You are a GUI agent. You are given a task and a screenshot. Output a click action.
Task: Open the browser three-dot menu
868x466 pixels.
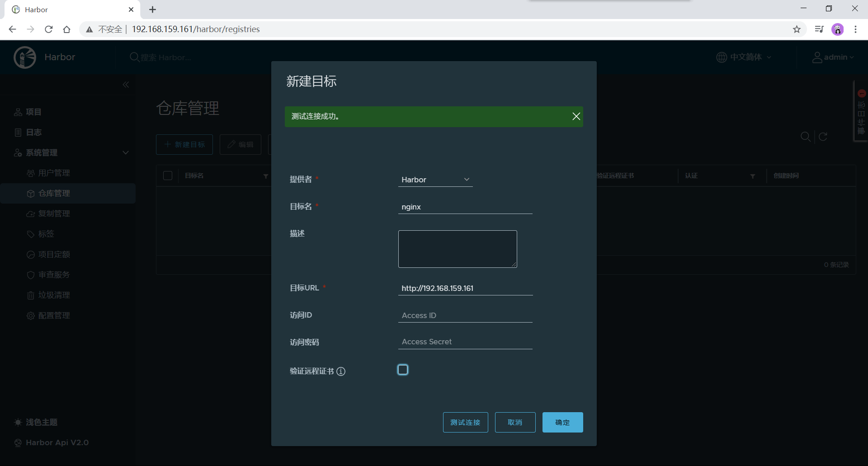855,29
